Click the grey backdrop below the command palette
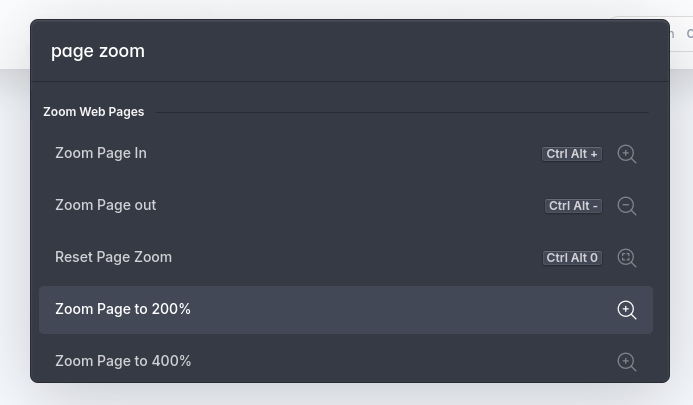The height and width of the screenshot is (405, 693). 346,394
